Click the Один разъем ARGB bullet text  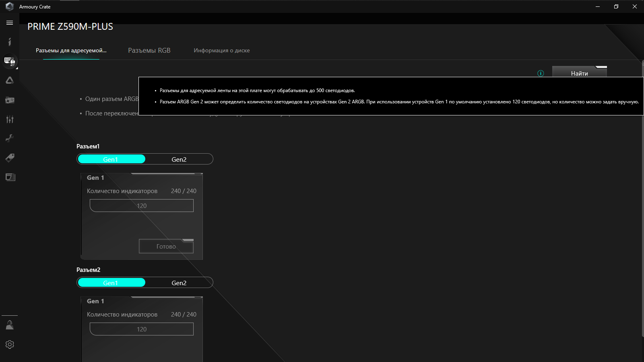[112, 99]
